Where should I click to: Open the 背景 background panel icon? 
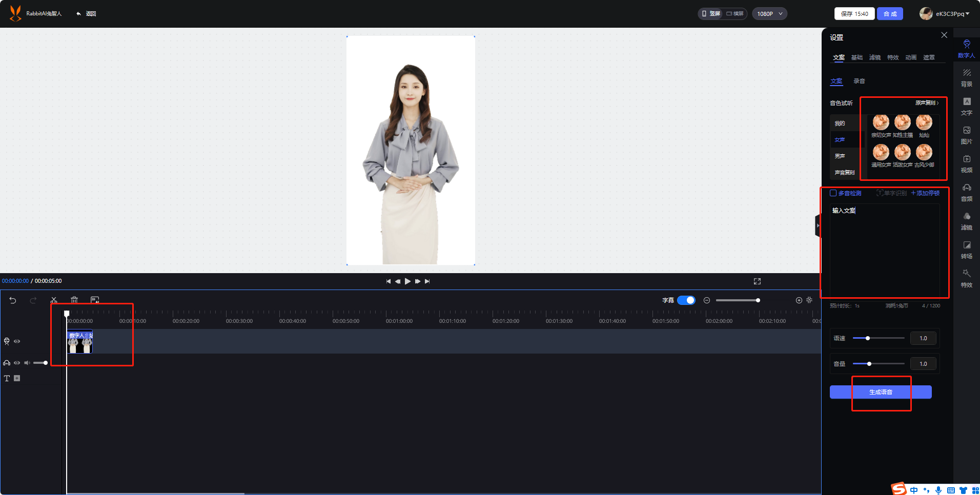[967, 78]
